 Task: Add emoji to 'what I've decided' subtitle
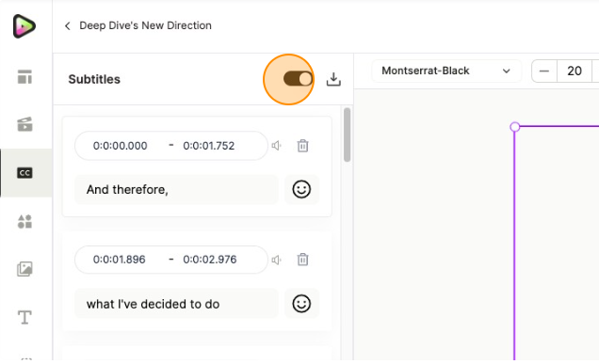[301, 304]
